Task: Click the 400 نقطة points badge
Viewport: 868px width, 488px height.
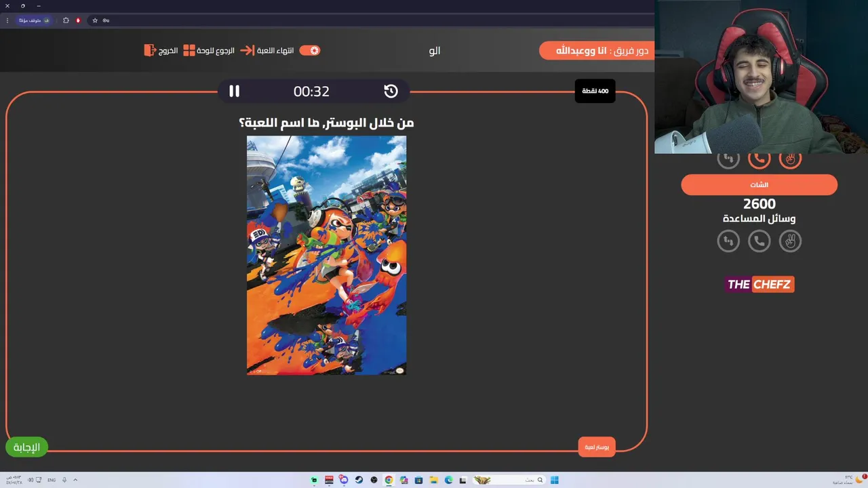Action: (x=595, y=91)
